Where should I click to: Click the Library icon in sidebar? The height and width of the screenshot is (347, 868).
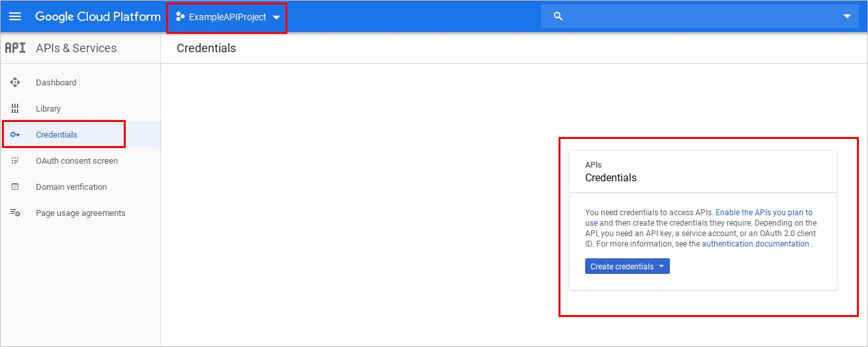click(x=15, y=109)
